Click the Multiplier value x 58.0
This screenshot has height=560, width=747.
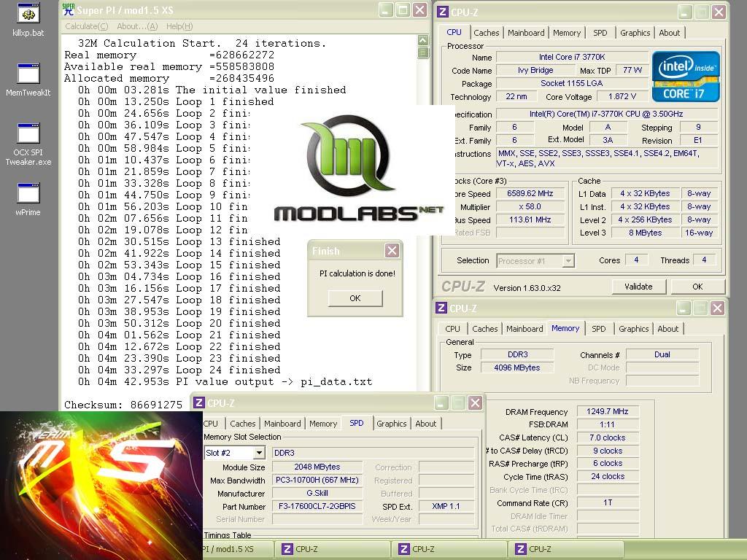coord(530,206)
